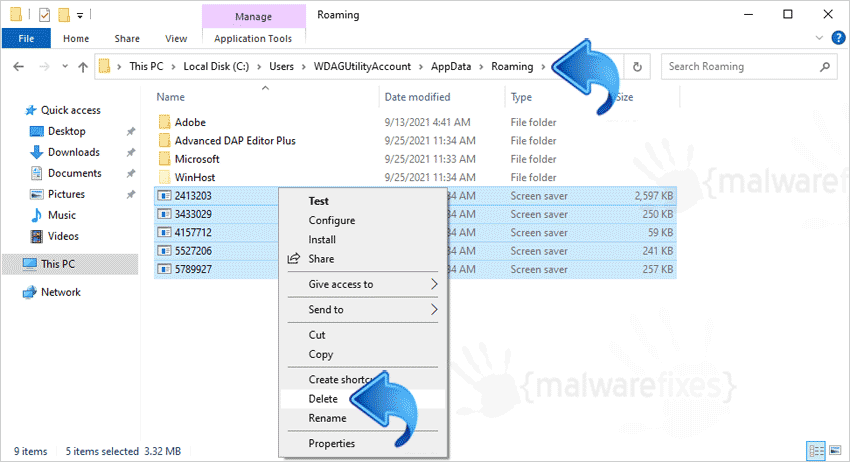
Task: Switch to large icons view layout
Action: (835, 451)
